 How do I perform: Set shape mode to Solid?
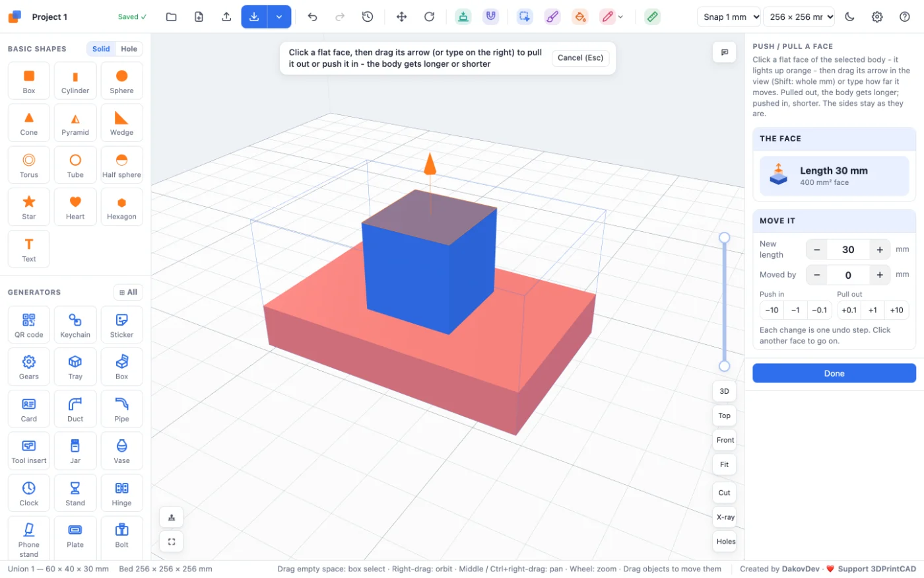(101, 49)
